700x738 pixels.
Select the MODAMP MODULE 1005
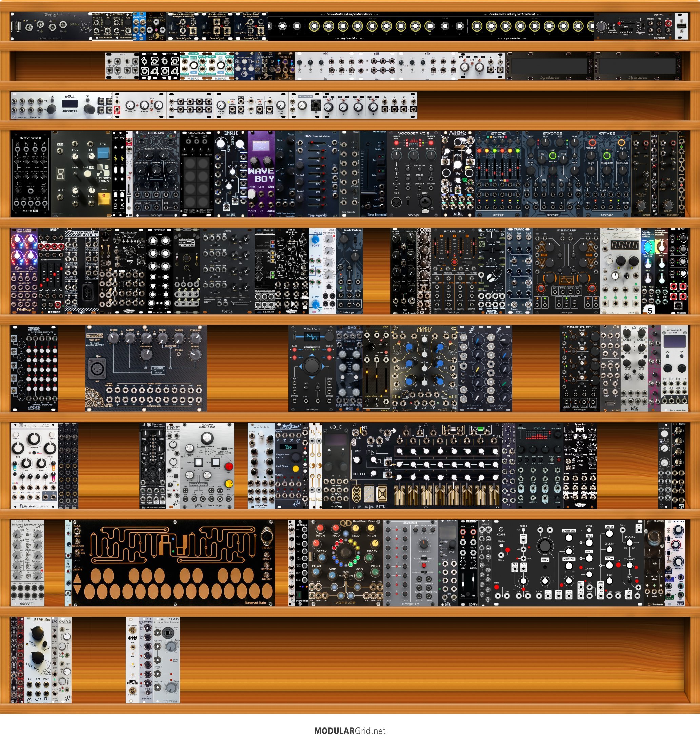pyautogui.click(x=207, y=466)
